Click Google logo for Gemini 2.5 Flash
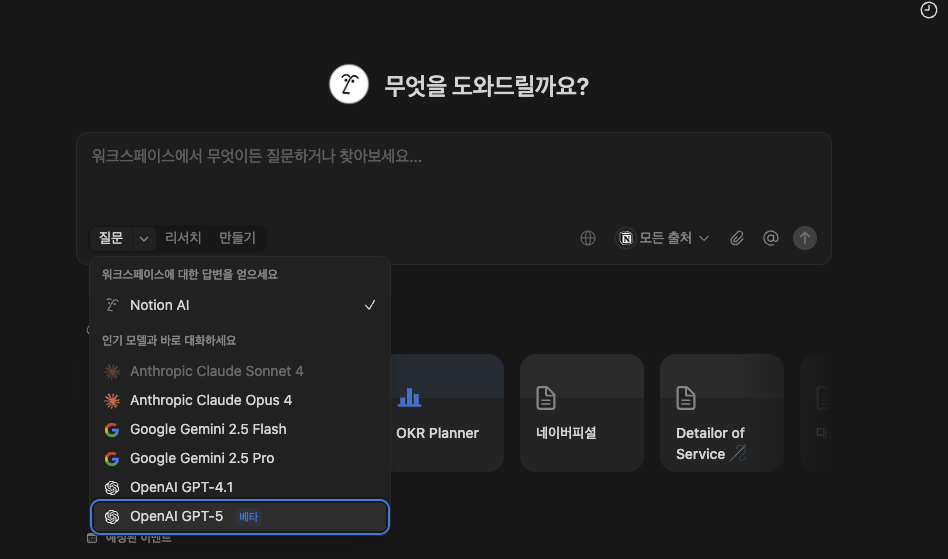The width and height of the screenshot is (948, 559). click(112, 430)
